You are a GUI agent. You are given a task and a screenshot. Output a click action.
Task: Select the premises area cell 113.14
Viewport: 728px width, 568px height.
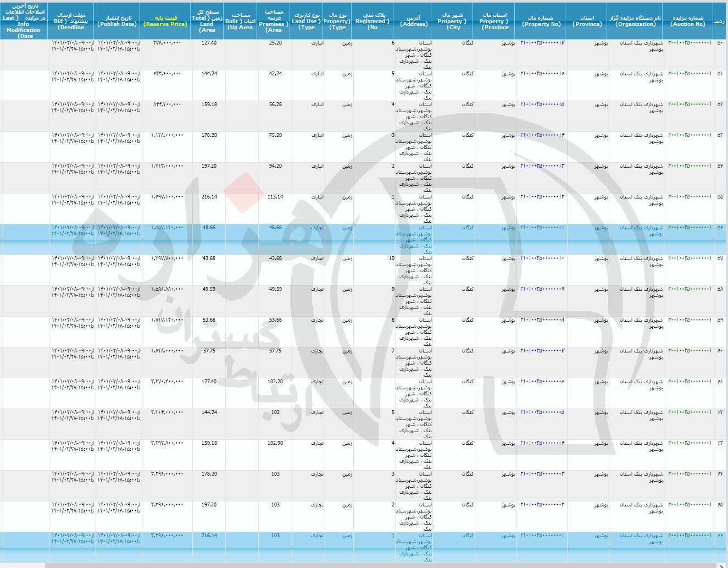[275, 197]
